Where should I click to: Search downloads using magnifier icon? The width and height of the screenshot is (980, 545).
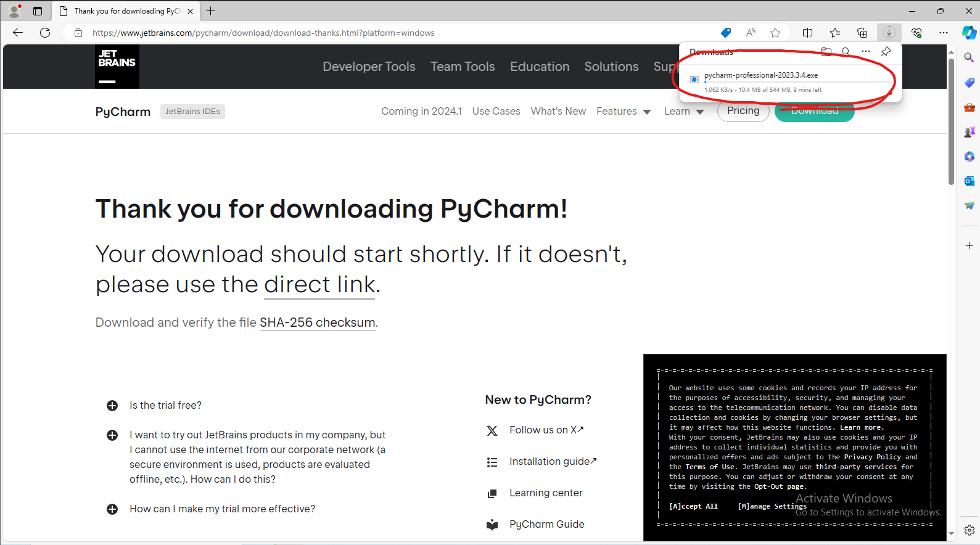[x=846, y=52]
